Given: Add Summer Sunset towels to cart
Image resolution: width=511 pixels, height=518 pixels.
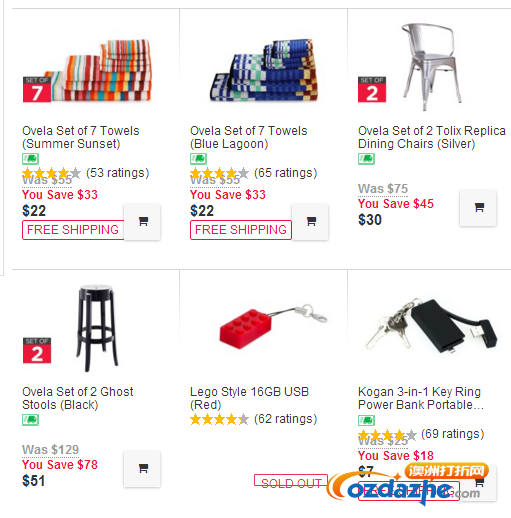Looking at the screenshot, I should [142, 222].
